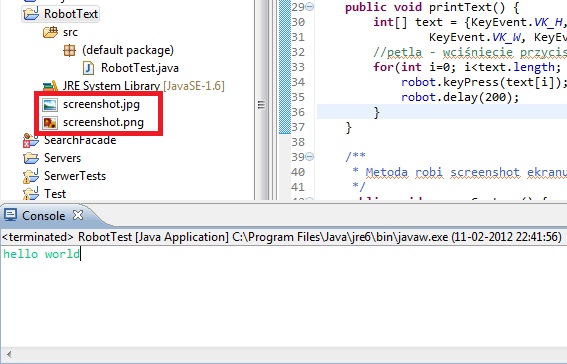Close the Console view tab
Viewport: 567px width, 364px height.
point(78,215)
